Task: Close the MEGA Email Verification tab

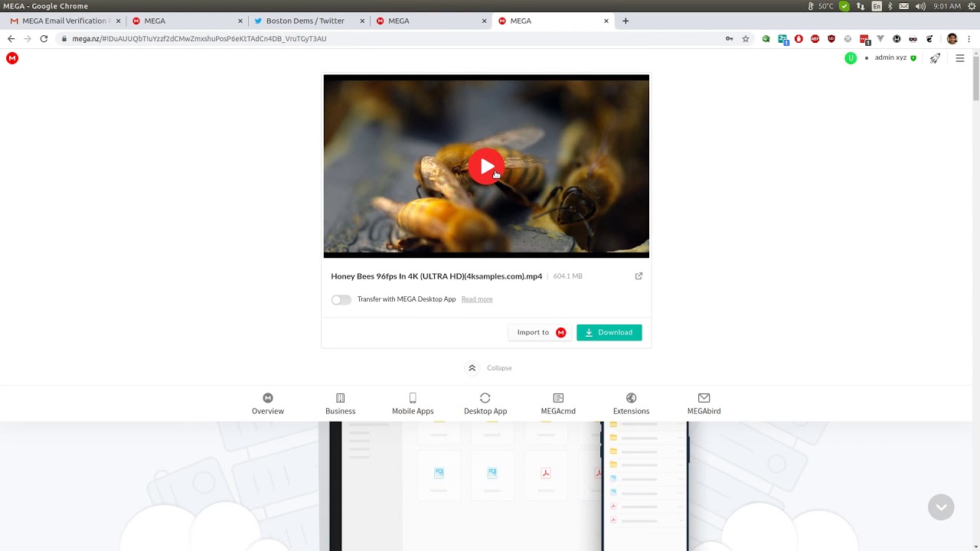Action: pos(118,21)
